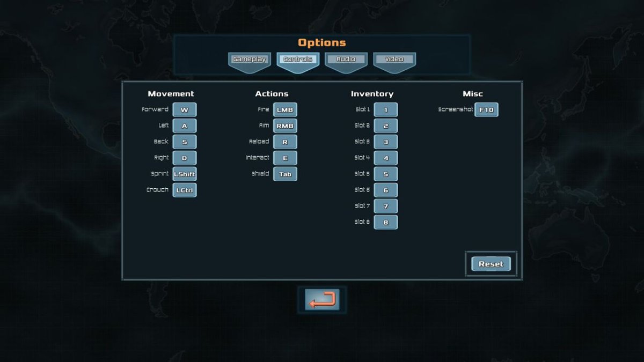644x362 pixels.
Task: Rebind Shield key Tab
Action: 285,174
